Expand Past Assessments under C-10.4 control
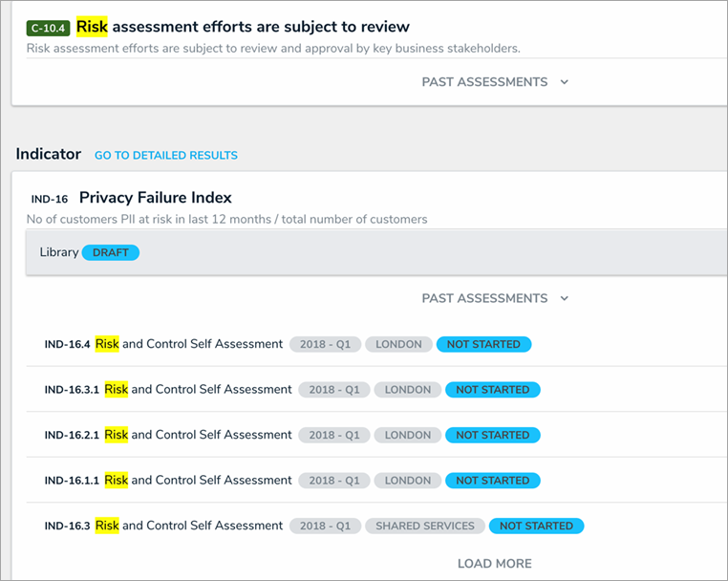The height and width of the screenshot is (581, 728). (x=495, y=82)
